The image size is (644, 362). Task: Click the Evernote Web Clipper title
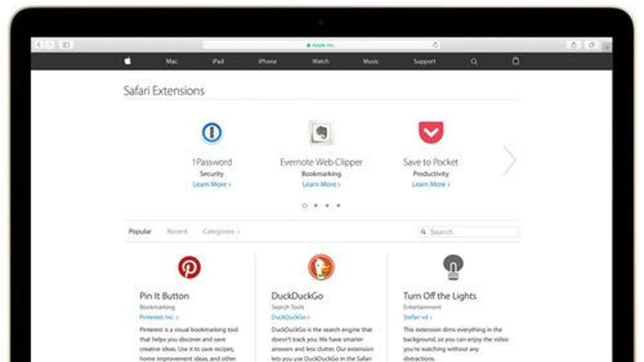click(x=321, y=162)
